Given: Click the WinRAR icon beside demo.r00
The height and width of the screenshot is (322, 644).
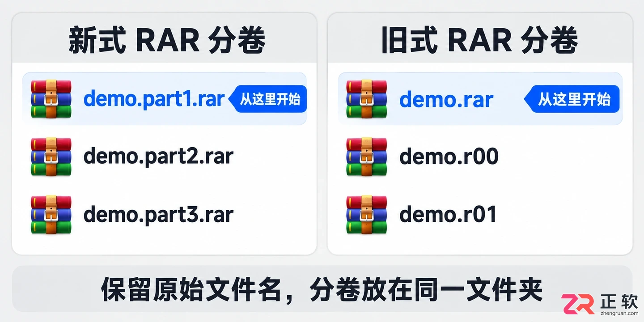Looking at the screenshot, I should coord(367,157).
